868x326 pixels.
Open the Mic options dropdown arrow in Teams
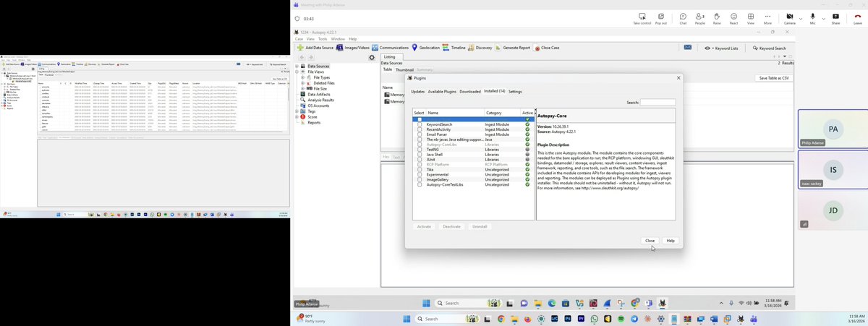pos(823,17)
